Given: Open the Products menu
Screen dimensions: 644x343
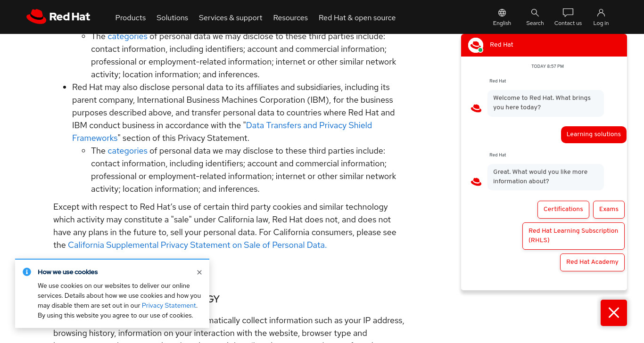Looking at the screenshot, I should point(131,17).
